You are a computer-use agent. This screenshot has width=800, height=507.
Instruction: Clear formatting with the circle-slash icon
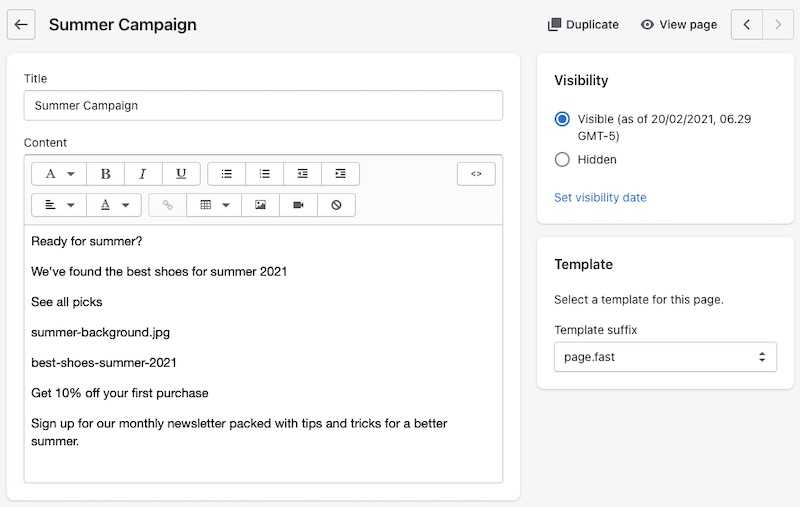(x=336, y=205)
